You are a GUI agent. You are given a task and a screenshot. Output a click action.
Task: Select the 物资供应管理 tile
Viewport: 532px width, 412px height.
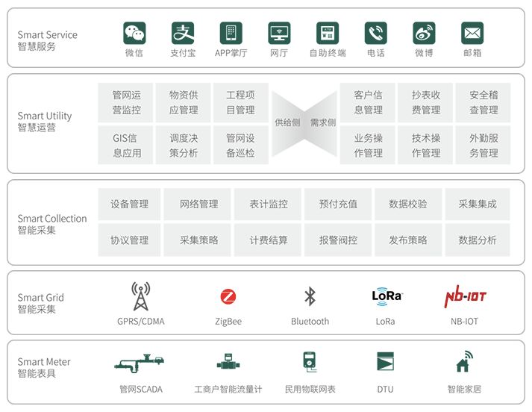(x=184, y=102)
